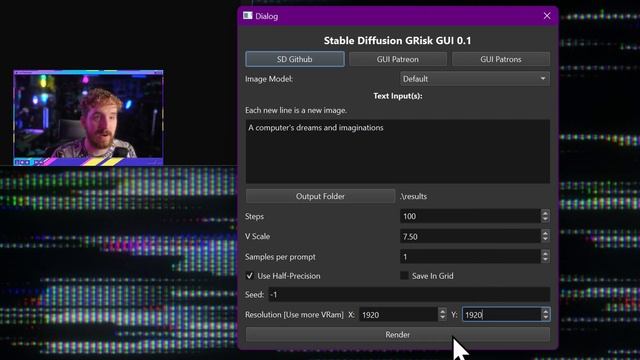Image resolution: width=640 pixels, height=360 pixels.
Task: Focus the Resolution X field
Action: (x=398, y=315)
